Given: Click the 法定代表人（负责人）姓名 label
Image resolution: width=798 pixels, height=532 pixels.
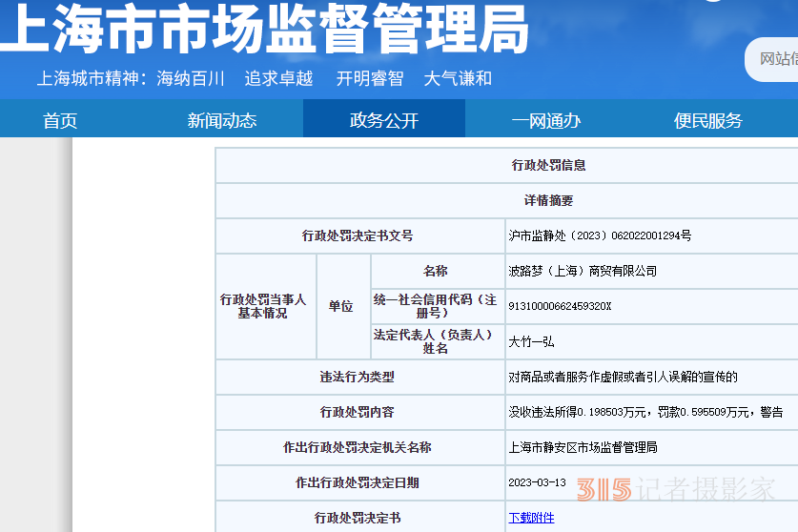Looking at the screenshot, I should tap(435, 341).
